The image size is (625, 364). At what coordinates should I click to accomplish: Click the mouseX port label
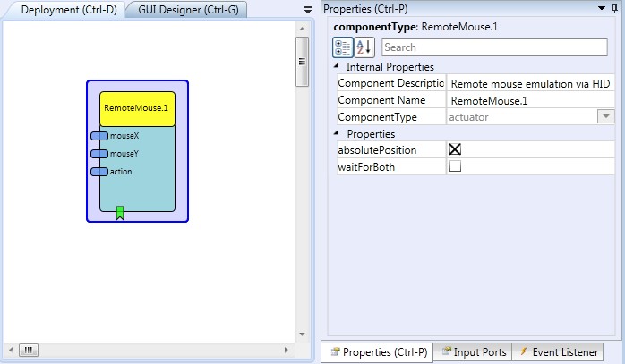(x=124, y=136)
